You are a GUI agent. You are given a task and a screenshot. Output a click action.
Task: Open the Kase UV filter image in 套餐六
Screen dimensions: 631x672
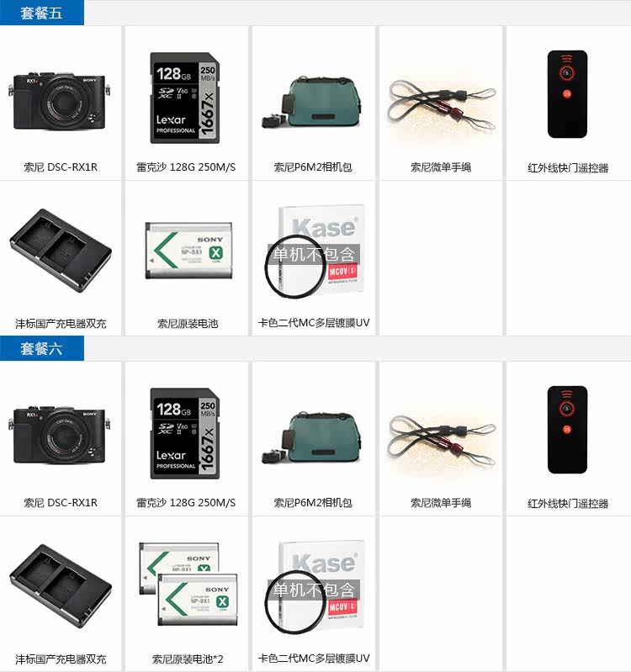(315, 587)
